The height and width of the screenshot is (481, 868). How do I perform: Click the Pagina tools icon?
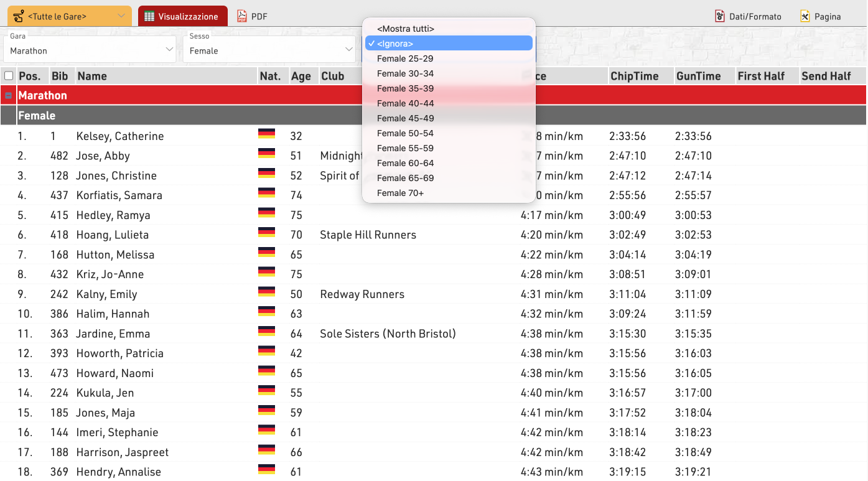coord(805,16)
